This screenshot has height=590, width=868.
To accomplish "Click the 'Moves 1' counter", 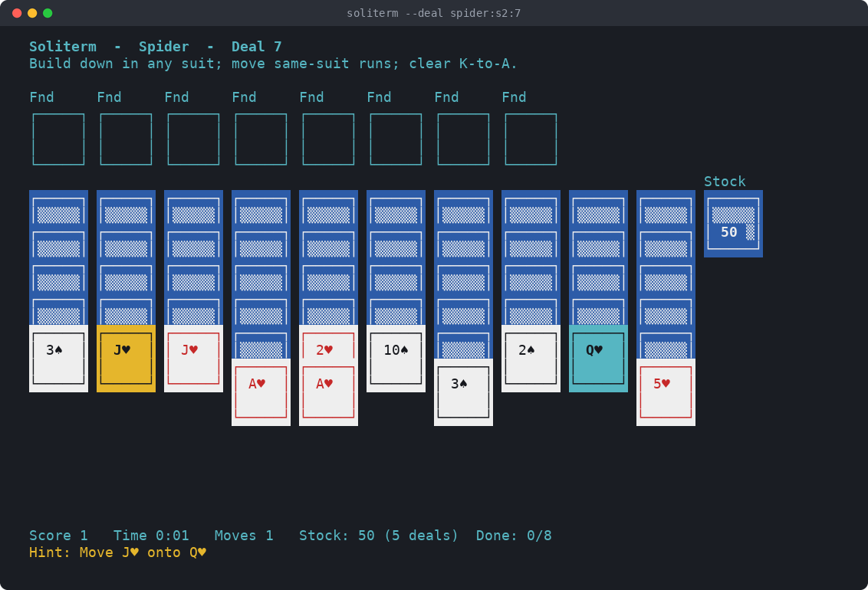I will pos(244,536).
